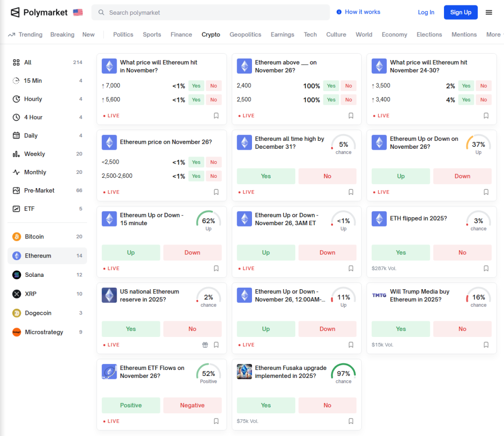Image resolution: width=504 pixels, height=436 pixels.
Task: Click the Sign Up button
Action: (x=460, y=12)
